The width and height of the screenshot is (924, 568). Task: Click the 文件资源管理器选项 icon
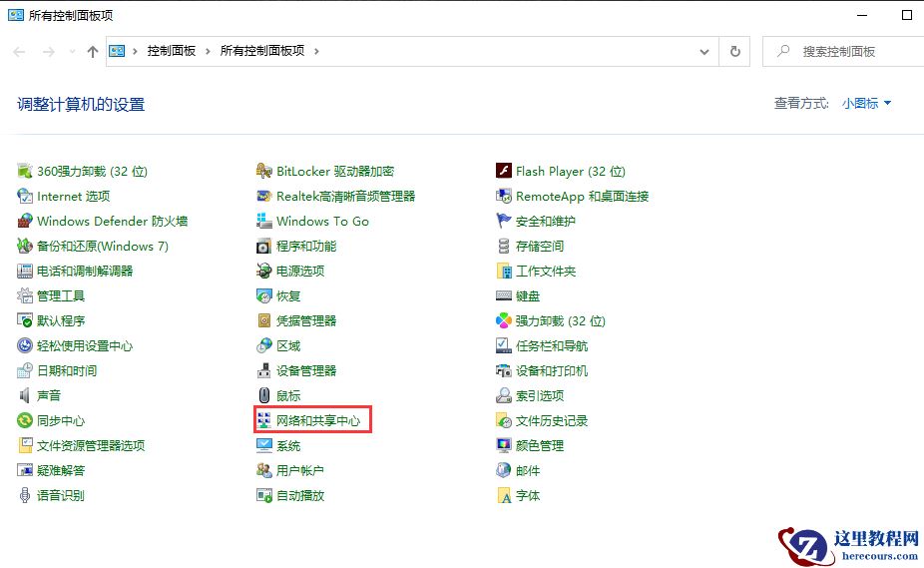pyautogui.click(x=25, y=445)
